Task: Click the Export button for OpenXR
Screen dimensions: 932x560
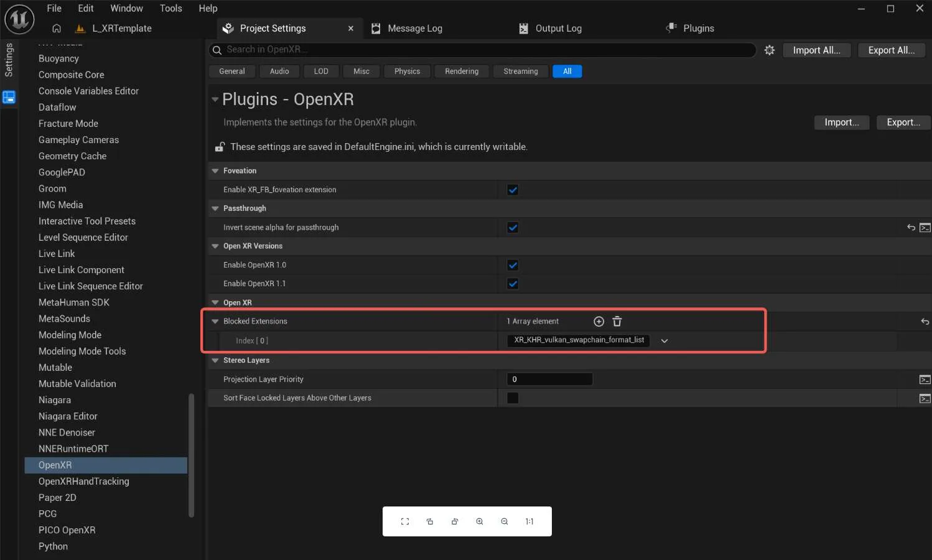Action: [x=903, y=123]
